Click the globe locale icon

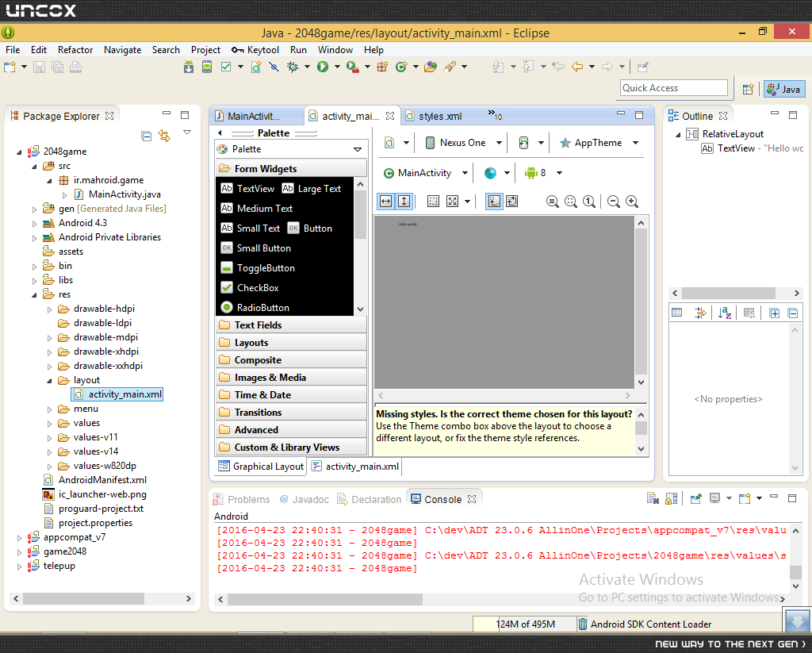click(490, 173)
